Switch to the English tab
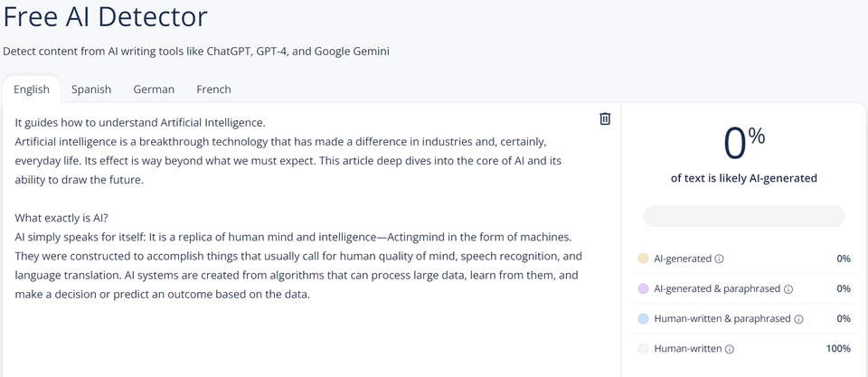 pos(32,90)
